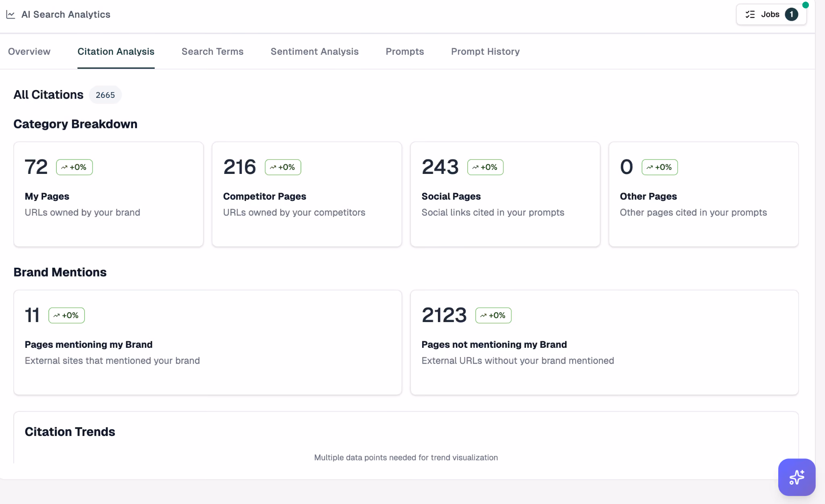Click the trend badge beside 11 mentions

67,315
